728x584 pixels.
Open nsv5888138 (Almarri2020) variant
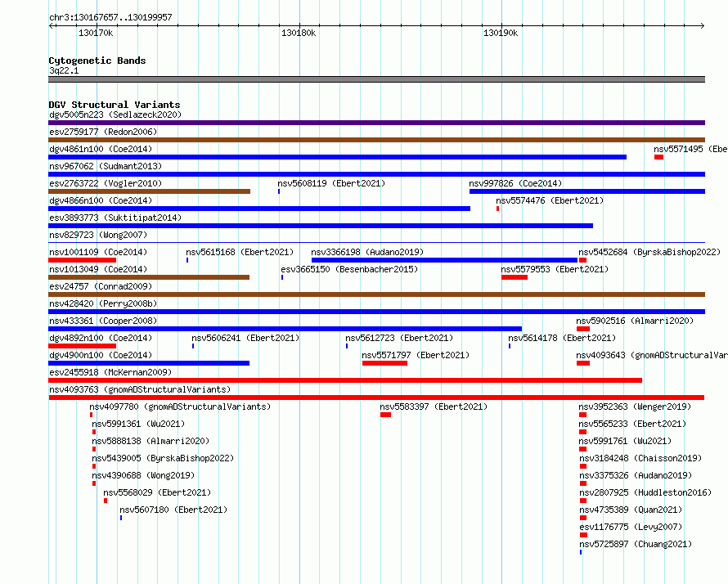151,441
